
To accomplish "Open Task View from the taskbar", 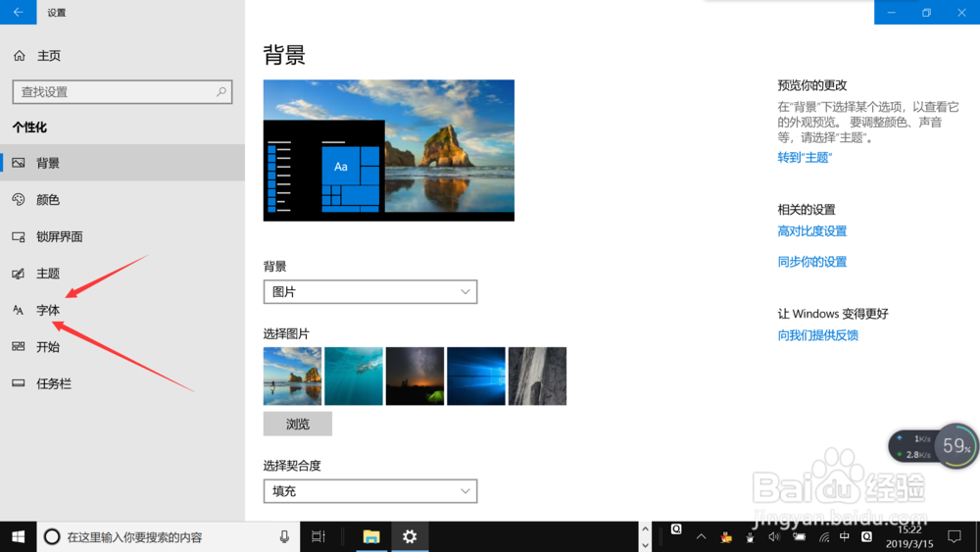I will (318, 537).
